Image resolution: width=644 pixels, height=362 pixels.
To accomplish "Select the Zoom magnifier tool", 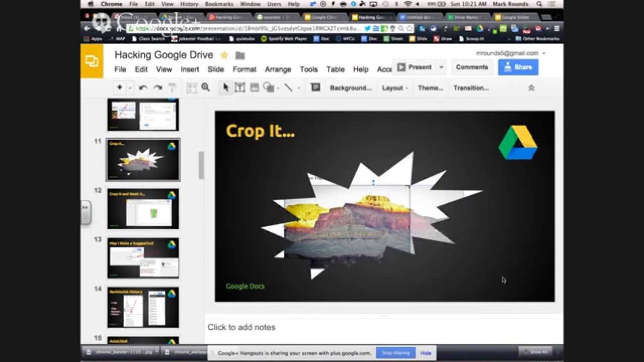I will point(206,87).
